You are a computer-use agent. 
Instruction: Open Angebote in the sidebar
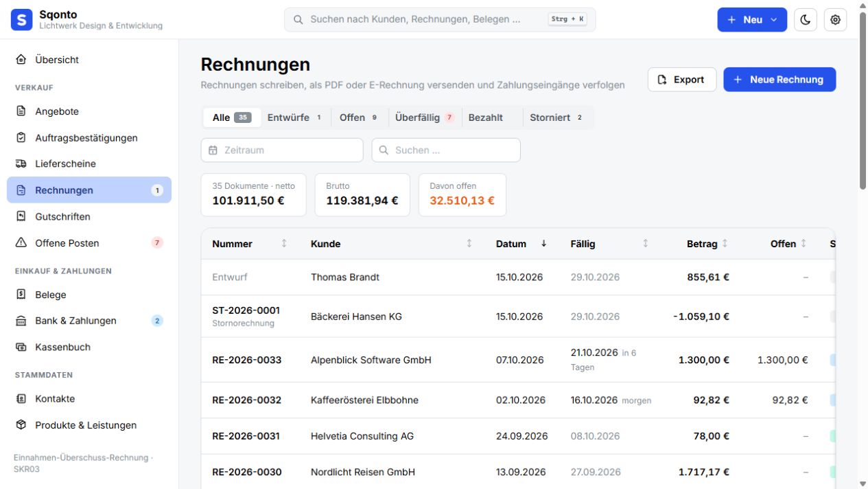tap(89, 111)
